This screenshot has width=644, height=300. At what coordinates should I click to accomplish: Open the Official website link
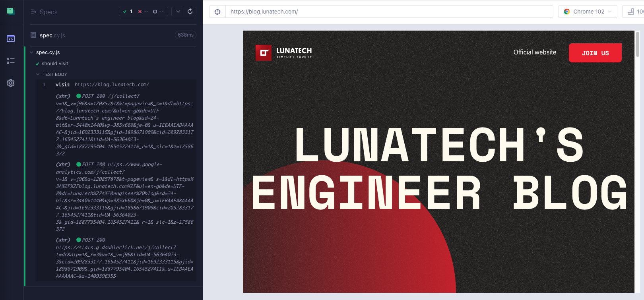point(535,52)
